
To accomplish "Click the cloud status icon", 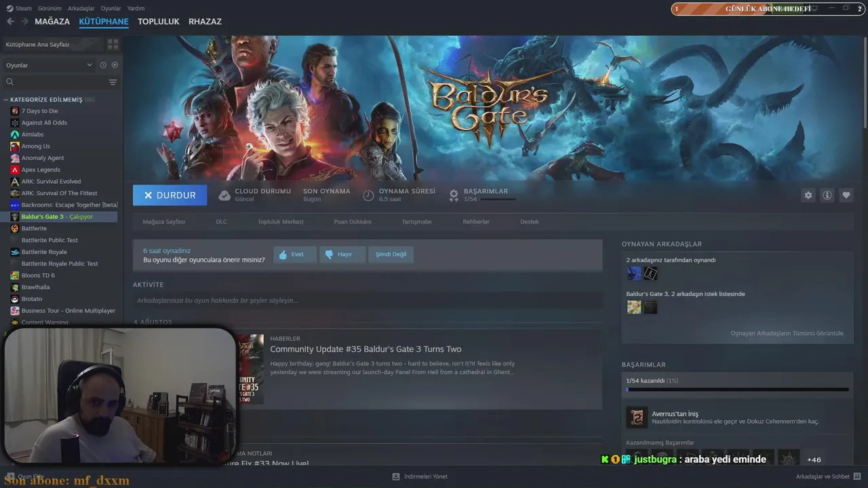I will pos(224,195).
